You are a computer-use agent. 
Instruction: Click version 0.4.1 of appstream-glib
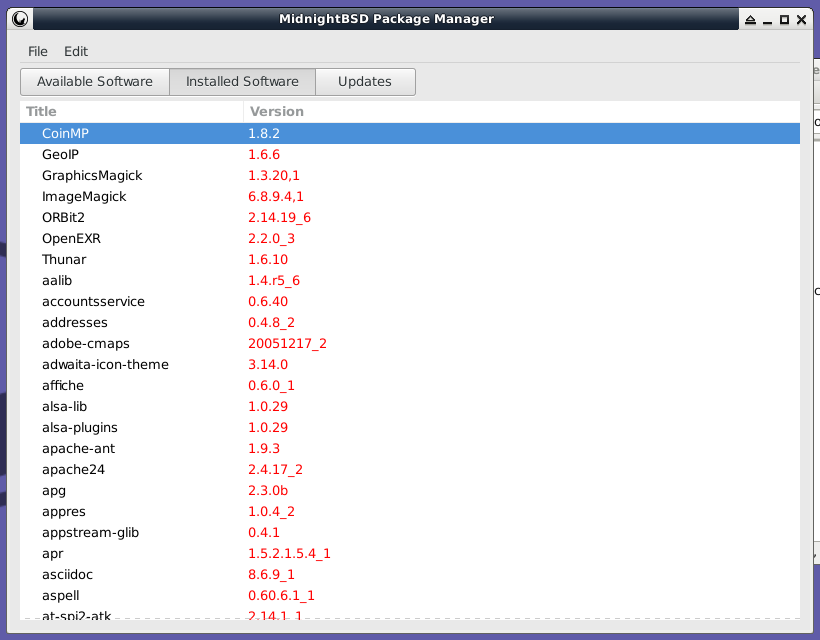tap(264, 533)
